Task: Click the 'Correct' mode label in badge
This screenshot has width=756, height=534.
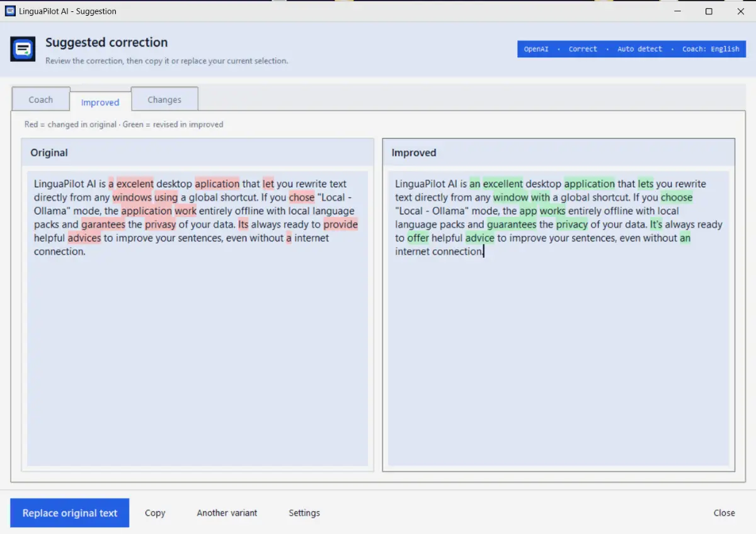Action: (x=583, y=49)
